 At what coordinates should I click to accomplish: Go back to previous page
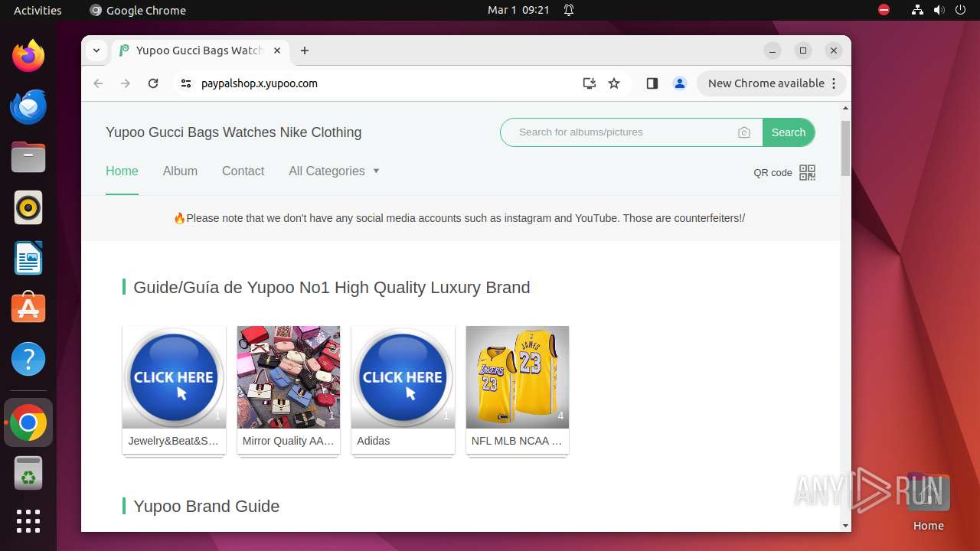tap(98, 83)
